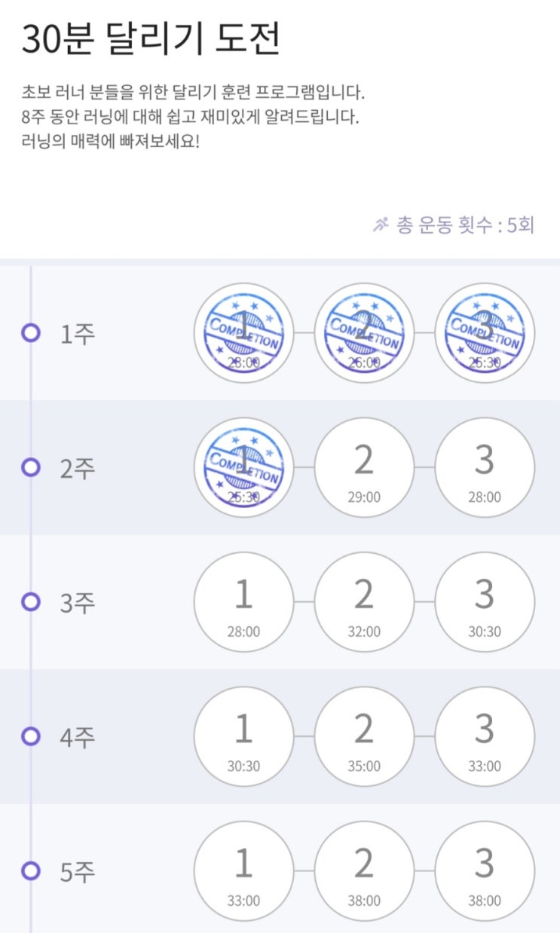Select week 3 session 3 (30:30)

(485, 601)
